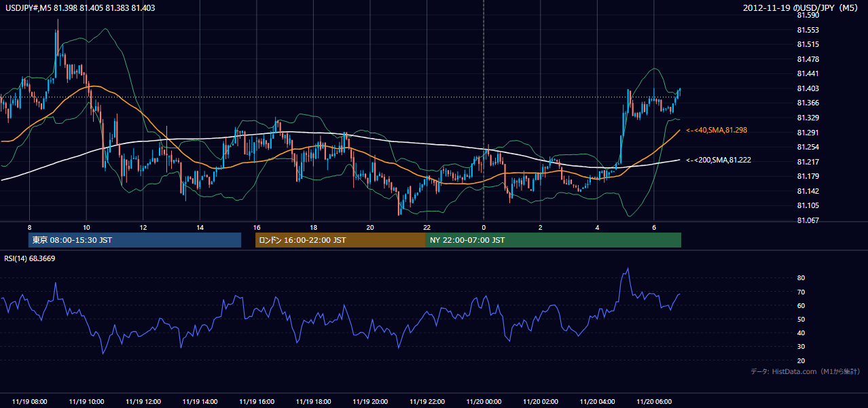This screenshot has width=868, height=408.
Task: Click RSI scale value 50
Action: (801, 319)
